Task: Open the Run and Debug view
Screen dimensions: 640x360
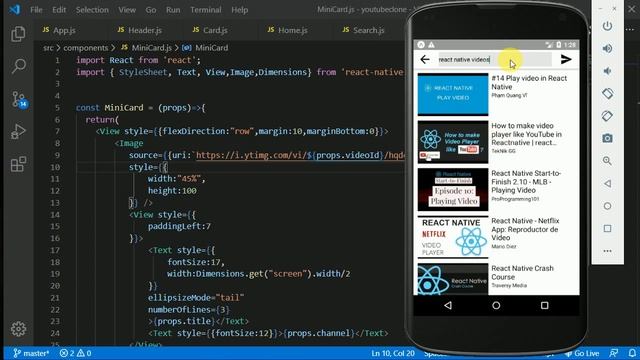Action: 18,131
